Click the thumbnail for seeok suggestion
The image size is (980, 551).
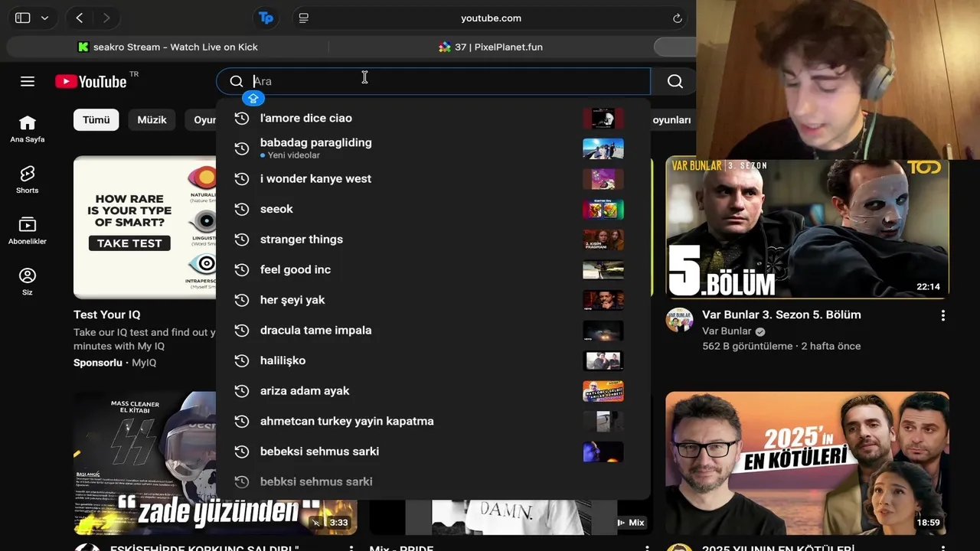pos(603,209)
